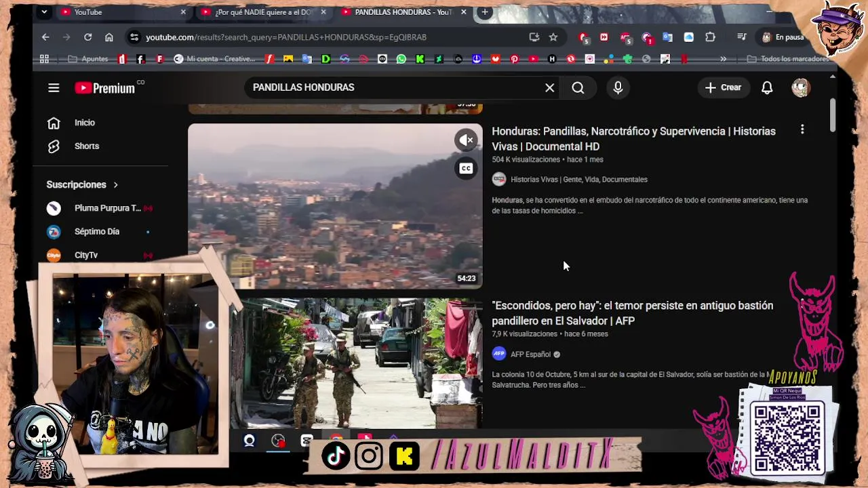The width and height of the screenshot is (868, 488).
Task: Toggle captions on the Honduras video preview
Action: click(x=466, y=169)
